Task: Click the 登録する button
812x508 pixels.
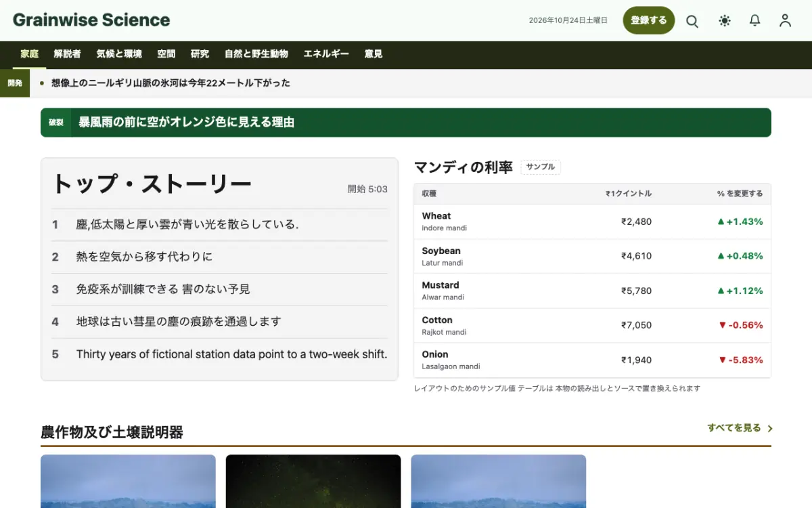Action: click(x=649, y=20)
